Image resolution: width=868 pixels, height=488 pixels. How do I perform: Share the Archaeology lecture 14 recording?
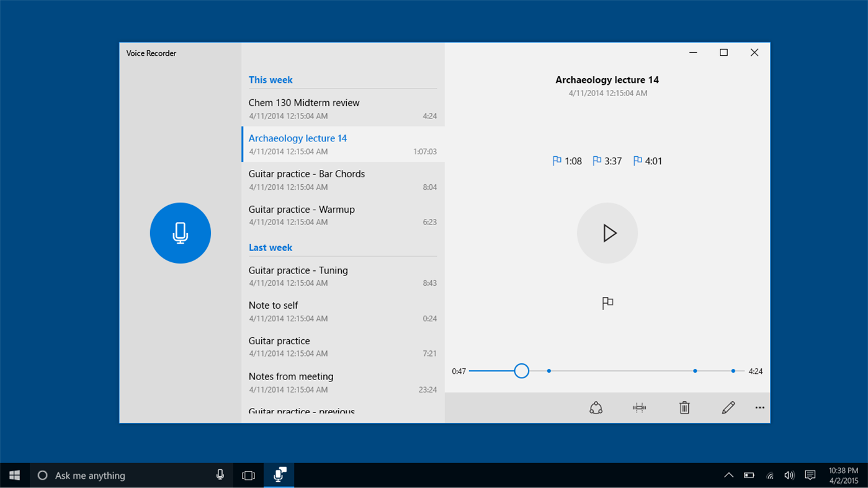pos(596,407)
